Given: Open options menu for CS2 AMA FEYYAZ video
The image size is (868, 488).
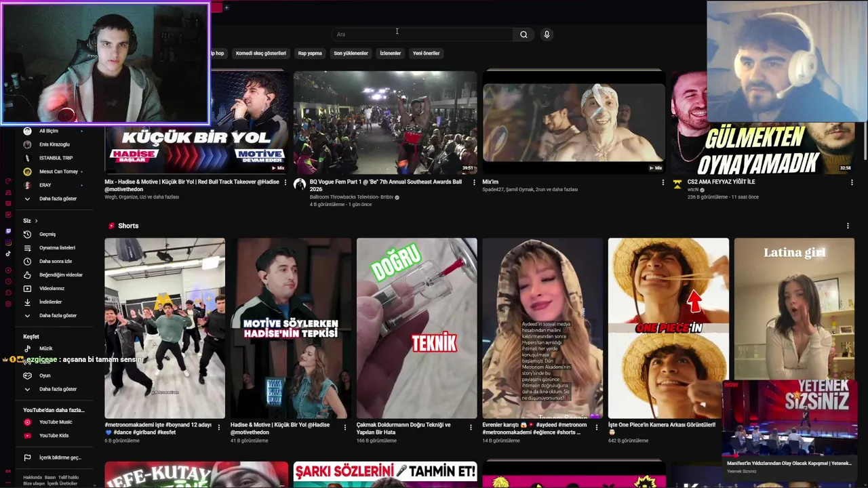Looking at the screenshot, I should tap(852, 182).
